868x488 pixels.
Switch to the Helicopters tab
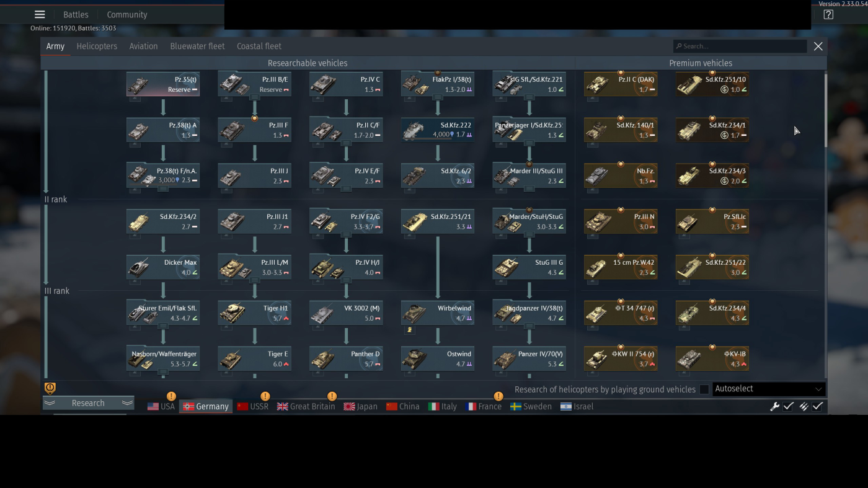[x=97, y=47]
